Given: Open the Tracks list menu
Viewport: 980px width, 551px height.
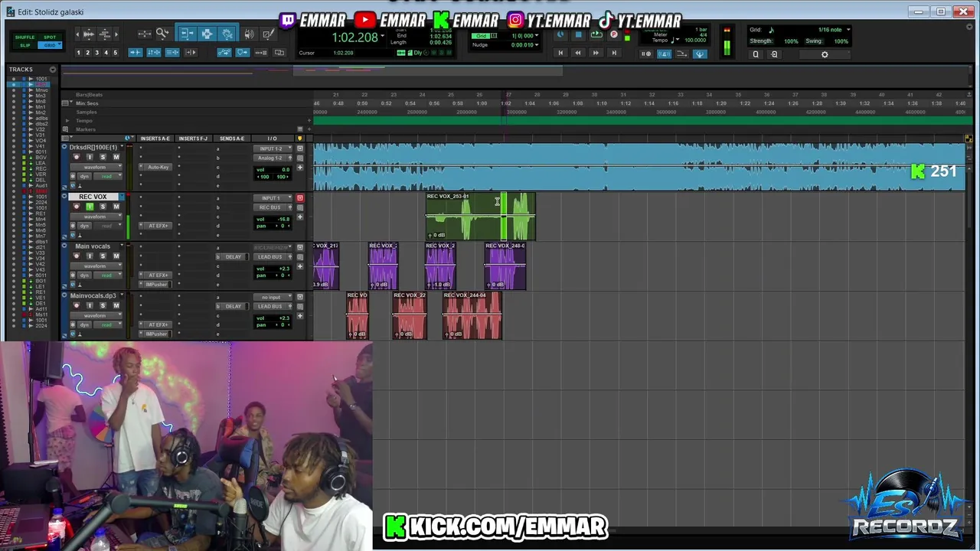Looking at the screenshot, I should tap(53, 70).
